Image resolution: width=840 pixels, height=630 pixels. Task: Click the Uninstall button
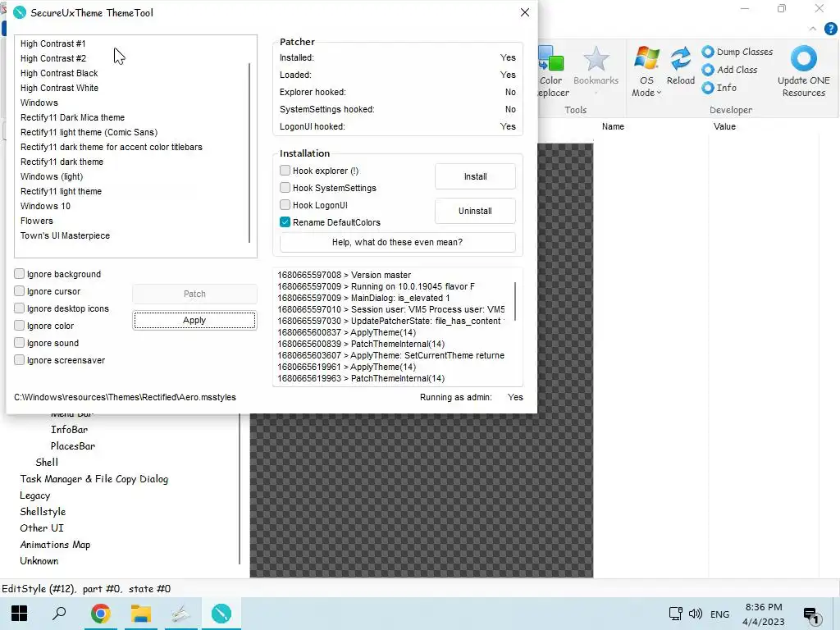[475, 211]
